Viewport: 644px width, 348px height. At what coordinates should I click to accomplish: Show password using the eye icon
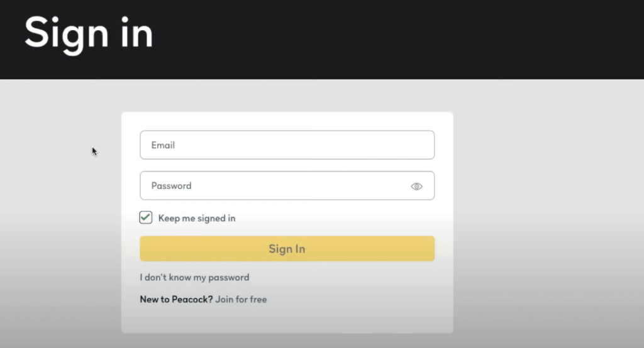[416, 187]
